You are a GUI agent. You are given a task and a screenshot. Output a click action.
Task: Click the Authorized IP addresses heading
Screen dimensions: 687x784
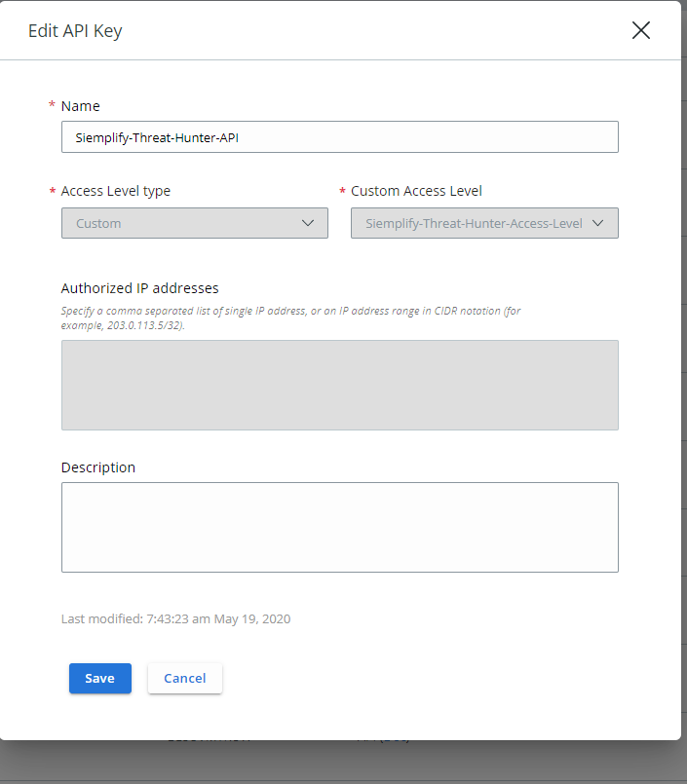pos(140,288)
